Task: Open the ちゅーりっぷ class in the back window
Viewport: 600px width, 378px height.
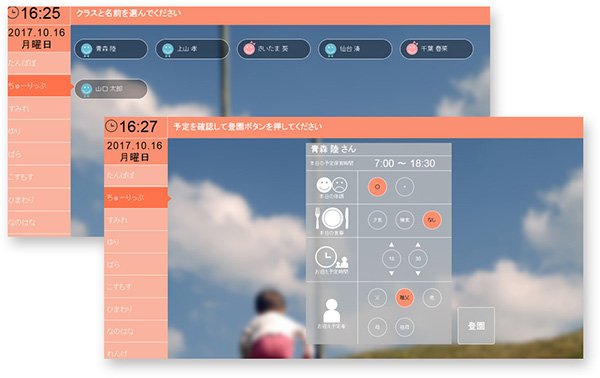Action: click(39, 85)
